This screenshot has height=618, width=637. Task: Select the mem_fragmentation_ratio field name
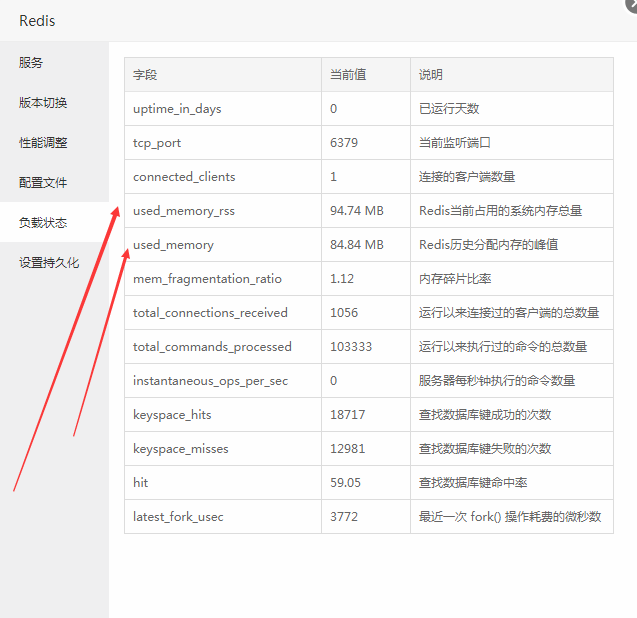point(207,279)
